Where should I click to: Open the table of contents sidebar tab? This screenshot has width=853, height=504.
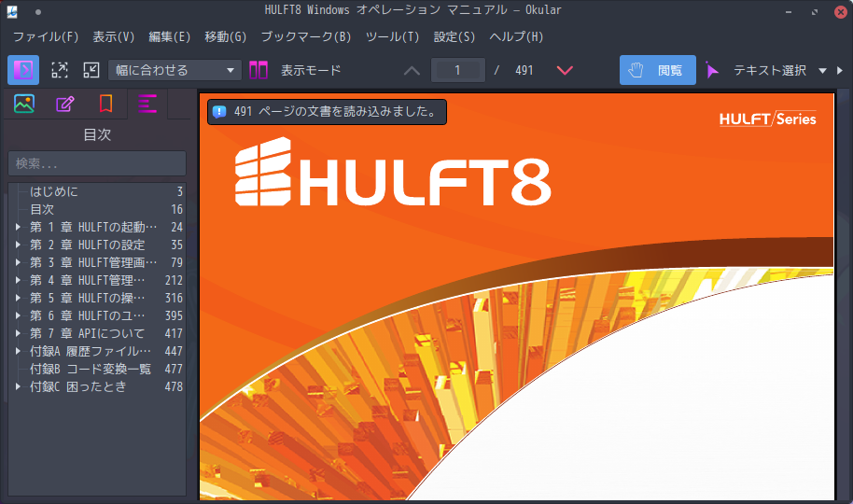[x=147, y=104]
